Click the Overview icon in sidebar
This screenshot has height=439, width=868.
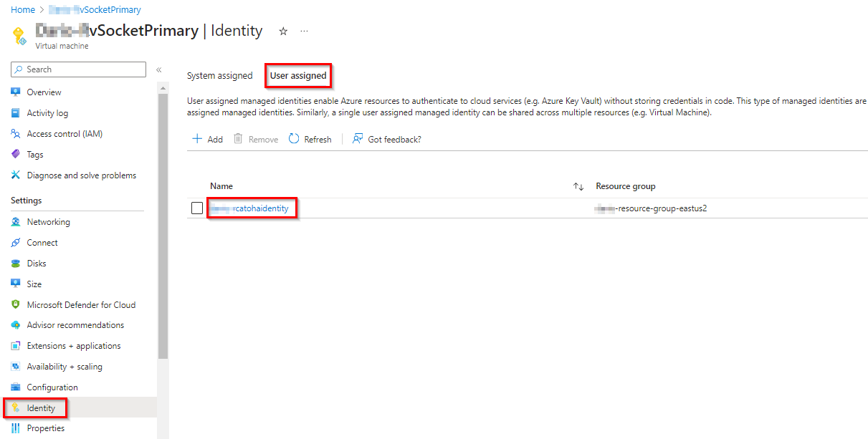(16, 92)
